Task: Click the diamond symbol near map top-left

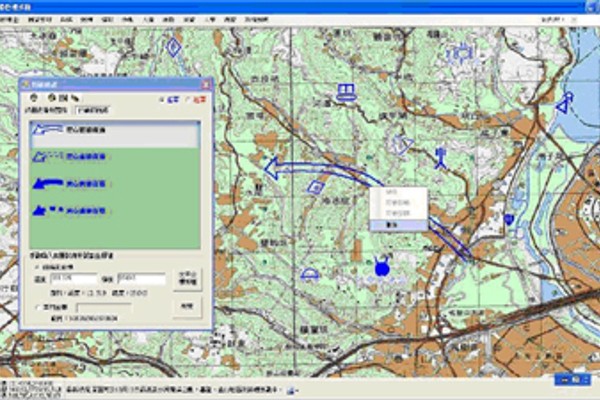Action: pos(174,47)
